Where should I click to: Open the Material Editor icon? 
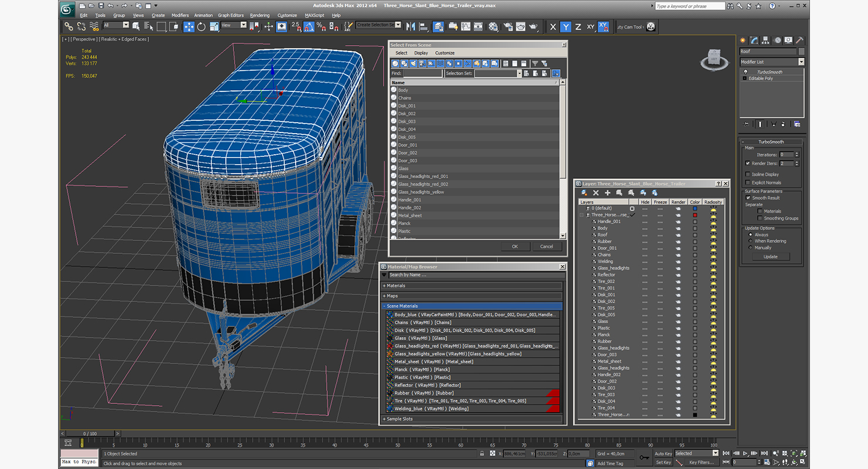pos(493,26)
